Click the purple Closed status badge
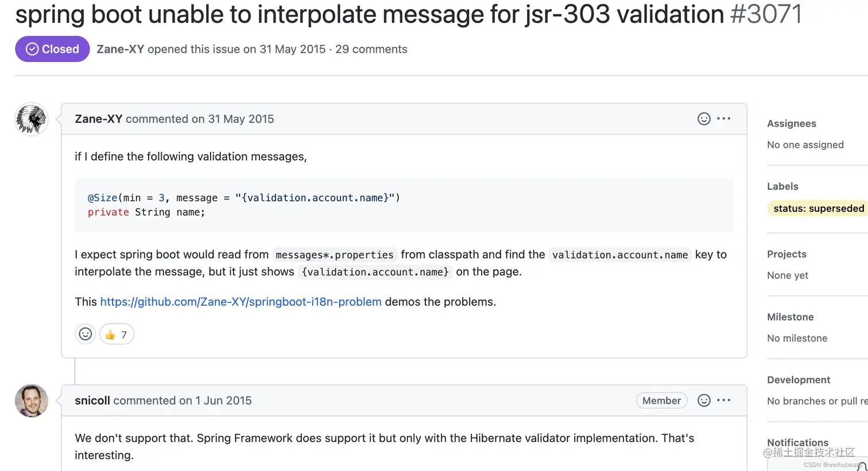 (52, 49)
